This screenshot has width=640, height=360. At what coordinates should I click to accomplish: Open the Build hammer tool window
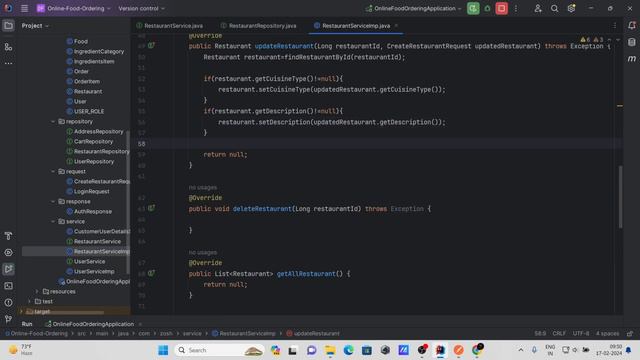(8, 236)
